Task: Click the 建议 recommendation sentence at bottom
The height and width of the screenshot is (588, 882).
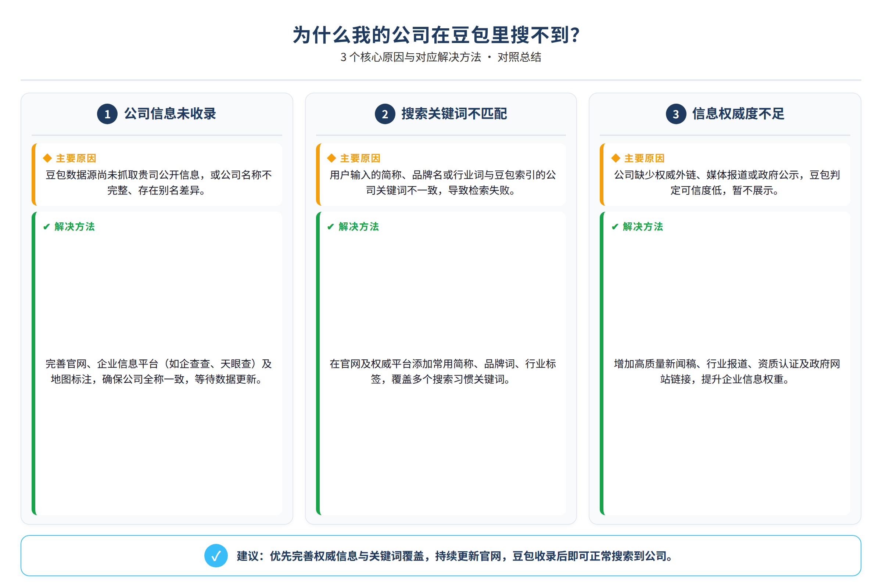Action: (456, 556)
